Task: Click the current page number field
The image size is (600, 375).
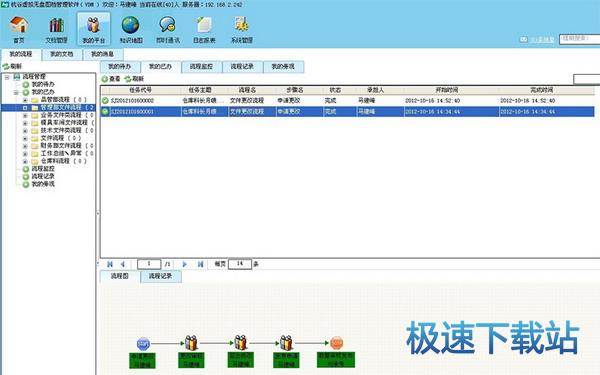Action: click(x=149, y=264)
